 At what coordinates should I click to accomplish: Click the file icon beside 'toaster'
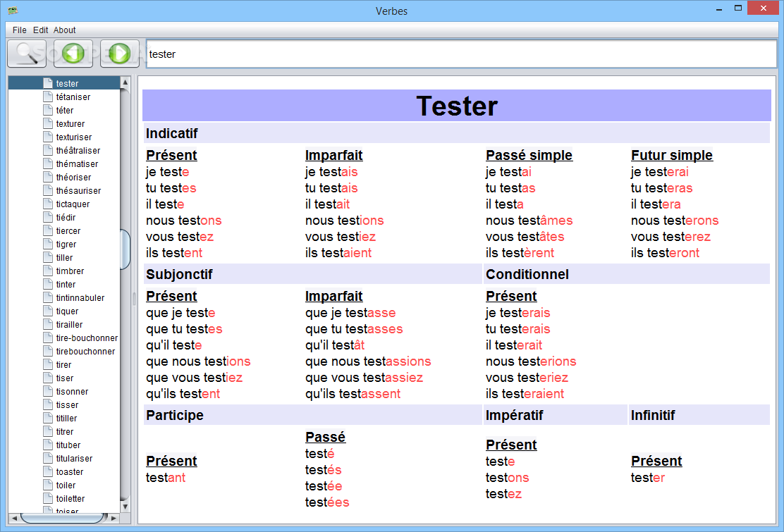tap(48, 471)
